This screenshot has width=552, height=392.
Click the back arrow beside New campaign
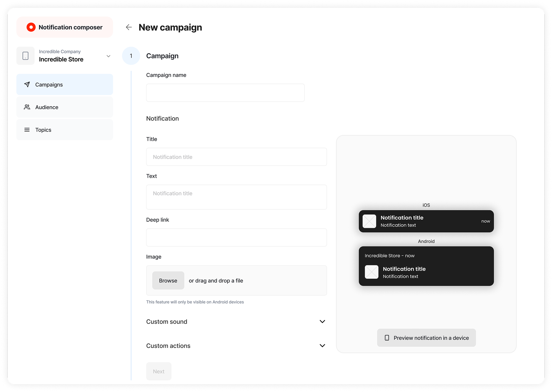point(129,27)
